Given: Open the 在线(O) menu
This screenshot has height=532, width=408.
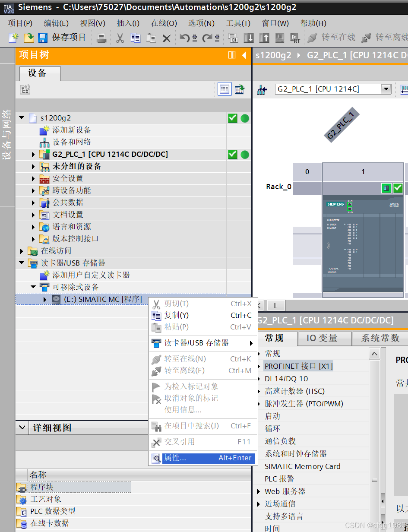Looking at the screenshot, I should click(164, 23).
